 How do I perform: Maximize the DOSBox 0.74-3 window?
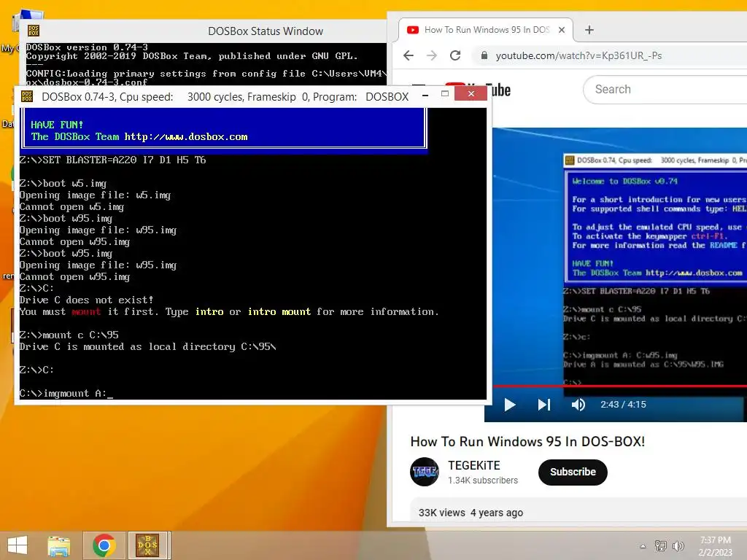point(445,94)
